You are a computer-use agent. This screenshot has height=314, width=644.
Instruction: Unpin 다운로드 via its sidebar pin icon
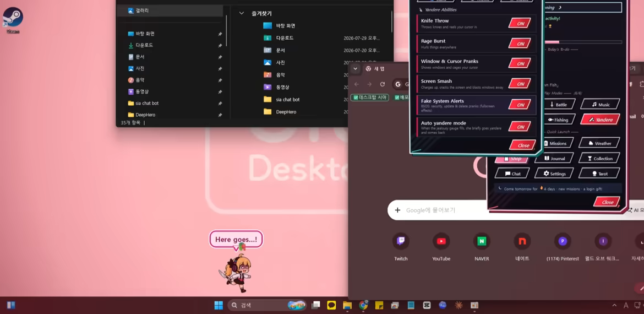[220, 45]
